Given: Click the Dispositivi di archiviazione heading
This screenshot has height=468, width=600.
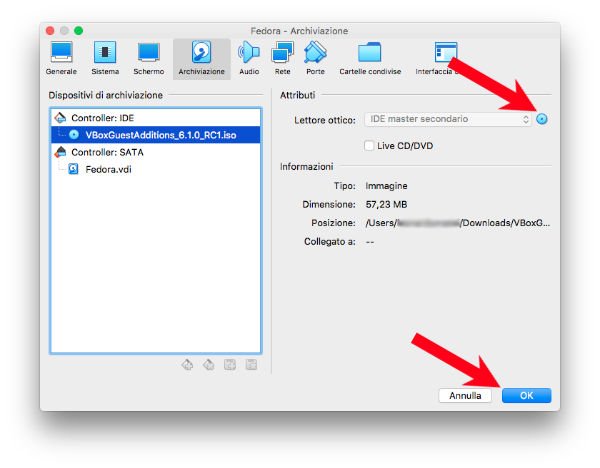Looking at the screenshot, I should pos(106,95).
